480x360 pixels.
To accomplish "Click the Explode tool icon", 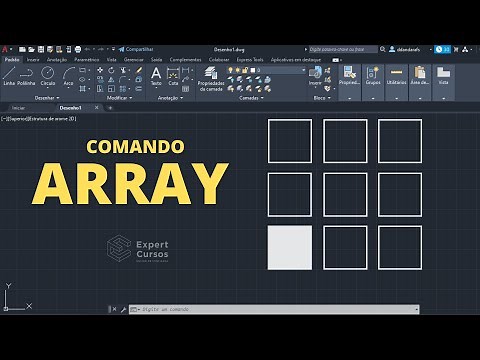I will pyautogui.click(x=139, y=80).
